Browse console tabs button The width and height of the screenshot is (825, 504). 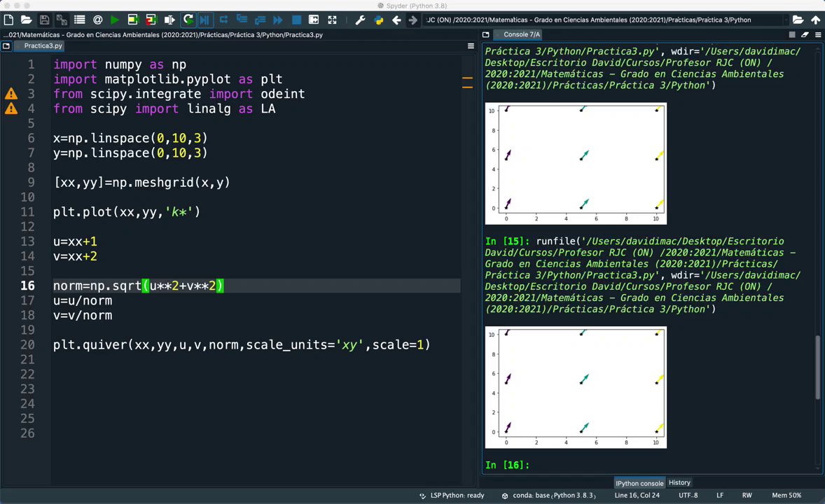485,35
